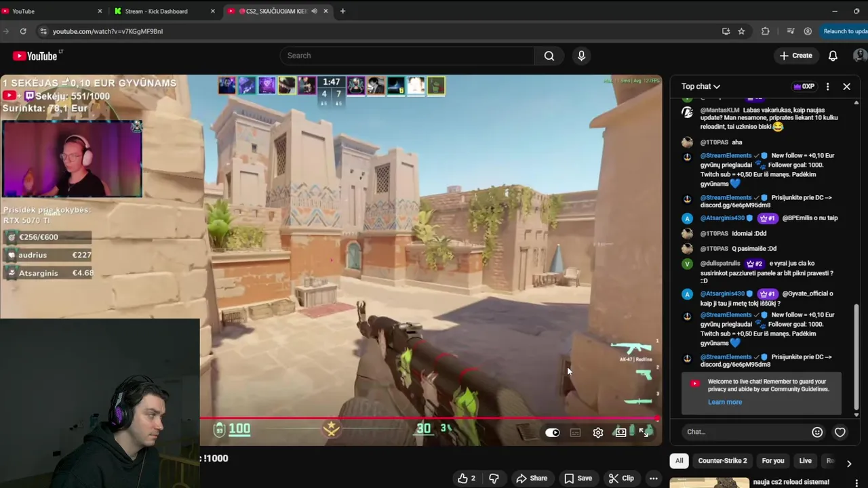Click Relaunch to update button
The width and height of the screenshot is (868, 488).
pyautogui.click(x=844, y=31)
